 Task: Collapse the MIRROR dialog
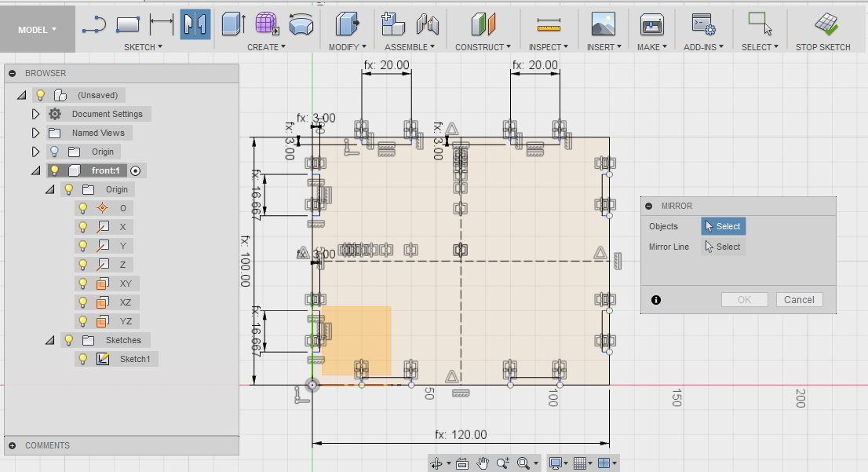point(649,206)
